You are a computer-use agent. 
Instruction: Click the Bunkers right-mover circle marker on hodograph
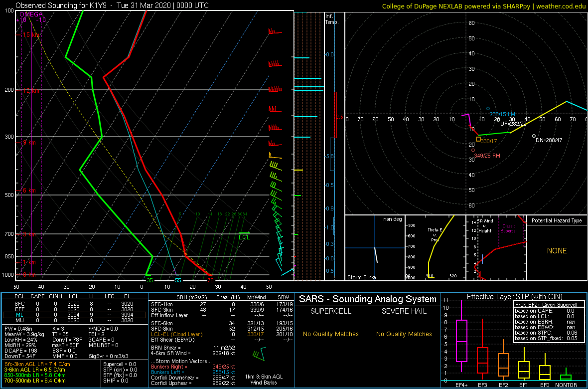(x=473, y=150)
